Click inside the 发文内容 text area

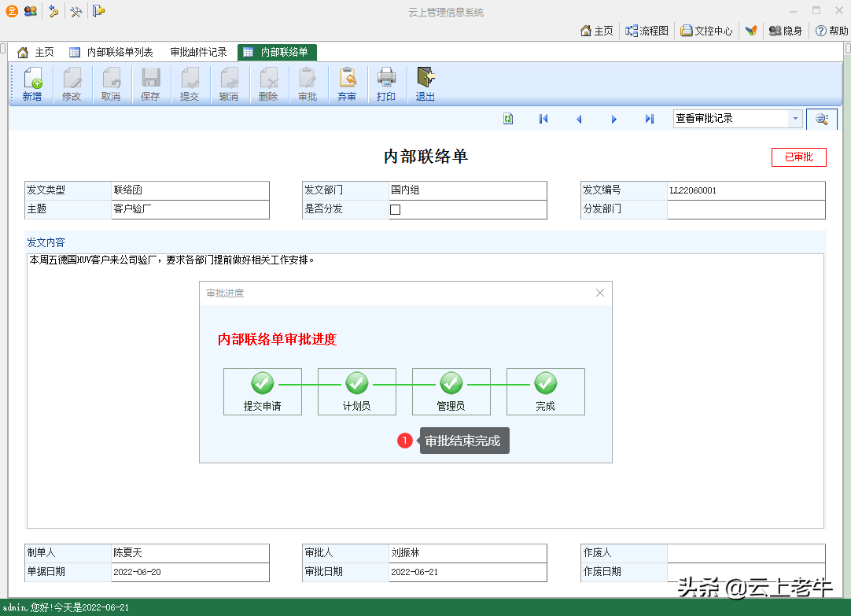click(425, 391)
